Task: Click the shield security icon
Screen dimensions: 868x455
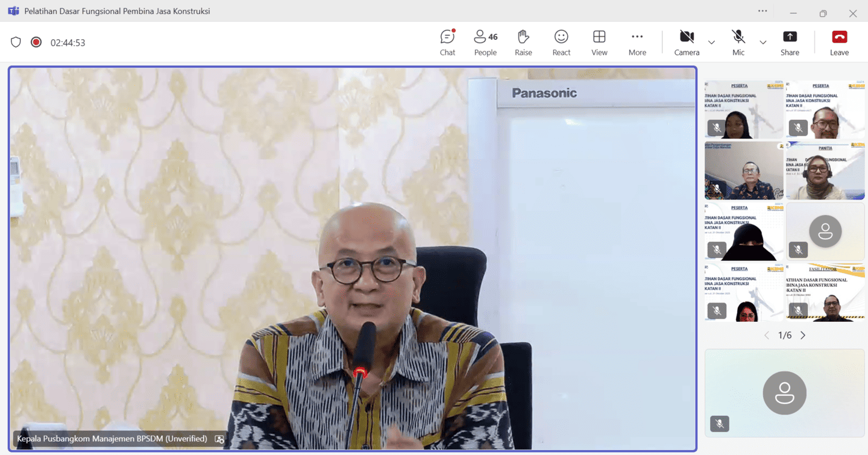Action: coord(16,42)
